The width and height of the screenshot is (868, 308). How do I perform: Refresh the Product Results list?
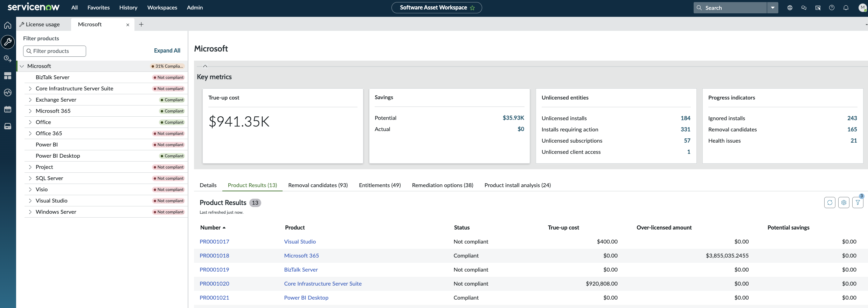830,203
